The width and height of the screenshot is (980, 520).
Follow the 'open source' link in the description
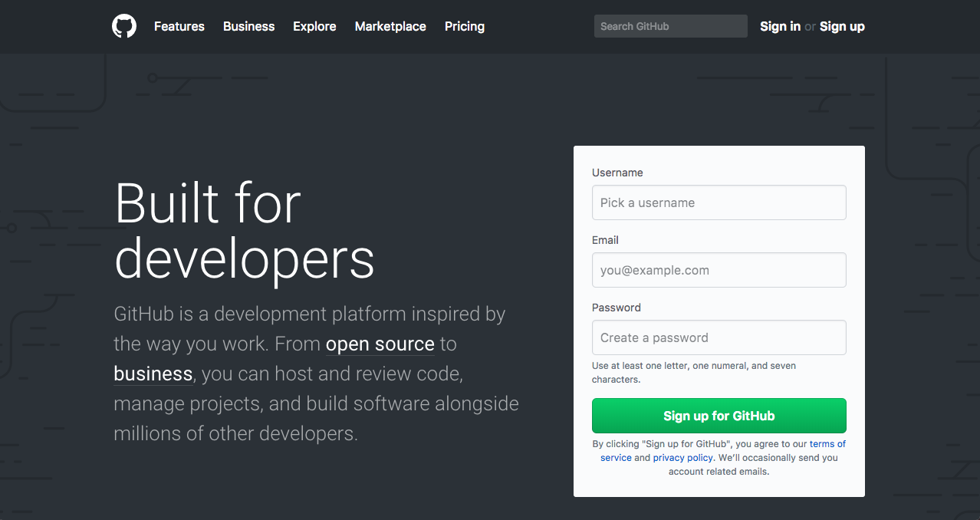coord(380,344)
